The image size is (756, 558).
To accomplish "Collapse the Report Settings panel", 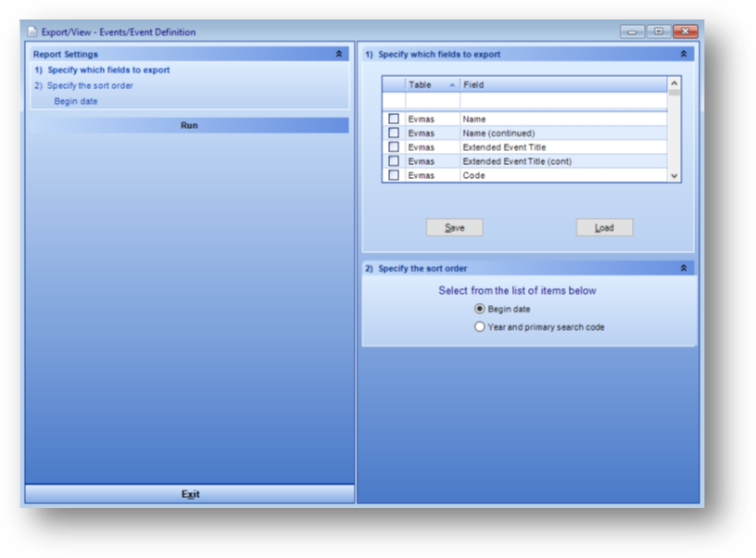I will (x=339, y=54).
